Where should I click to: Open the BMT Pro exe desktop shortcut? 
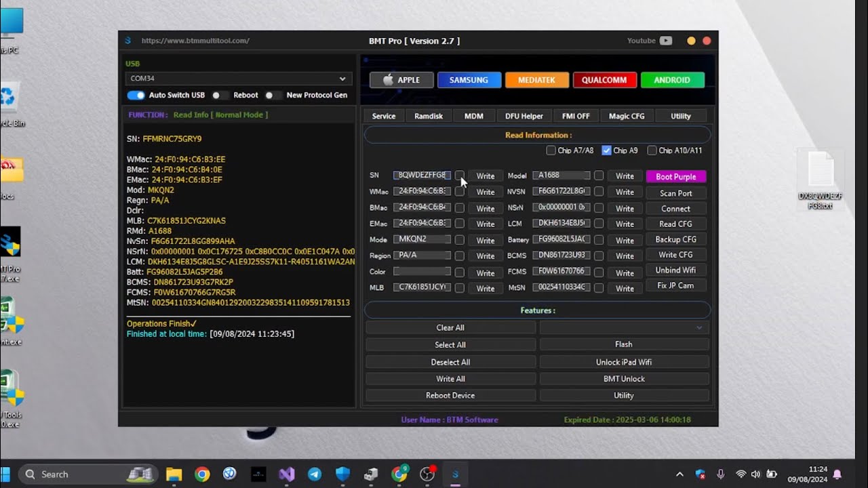pos(10,253)
